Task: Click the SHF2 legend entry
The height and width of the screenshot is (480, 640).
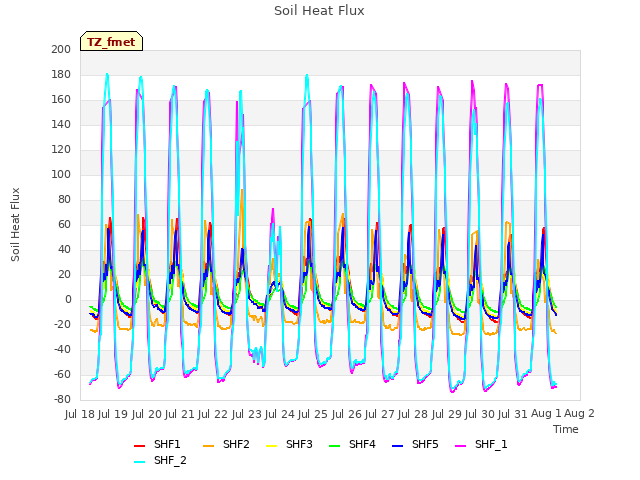Action: click(x=226, y=444)
